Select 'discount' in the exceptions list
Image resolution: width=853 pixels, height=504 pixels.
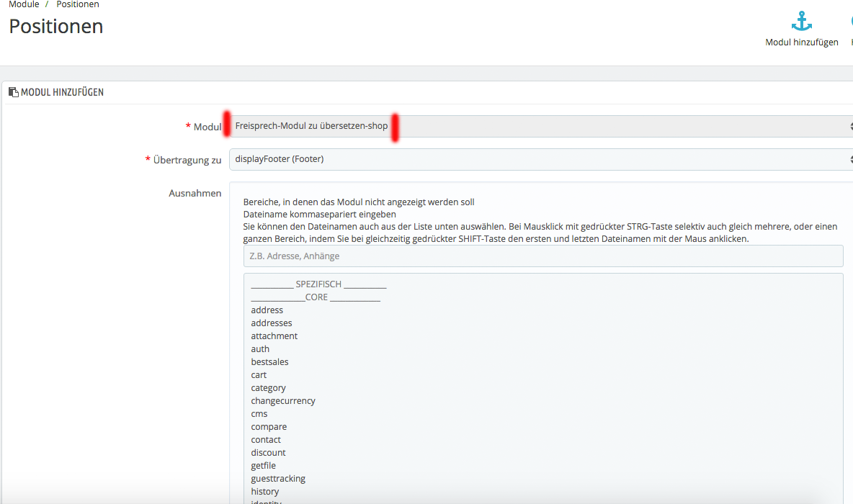click(x=268, y=453)
